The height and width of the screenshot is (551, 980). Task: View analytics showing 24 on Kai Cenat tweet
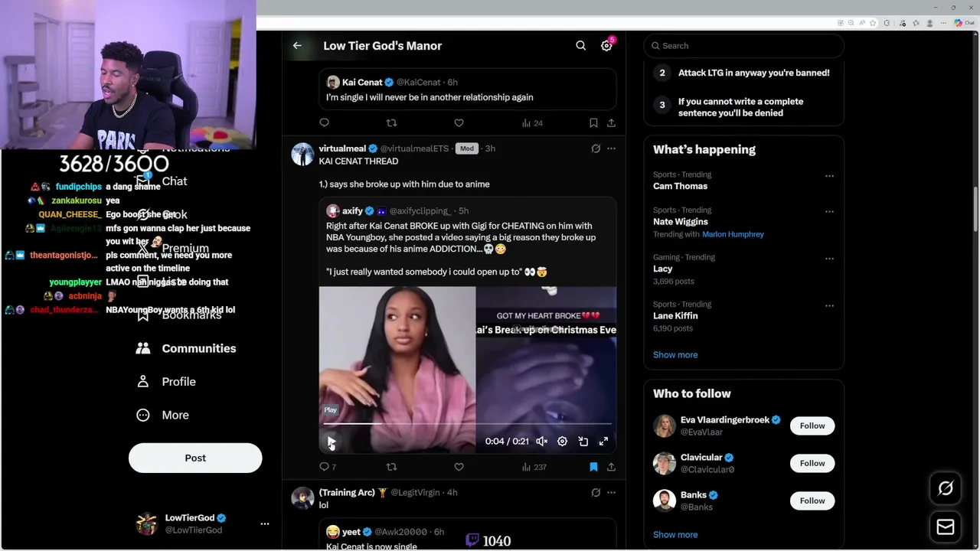532,122
